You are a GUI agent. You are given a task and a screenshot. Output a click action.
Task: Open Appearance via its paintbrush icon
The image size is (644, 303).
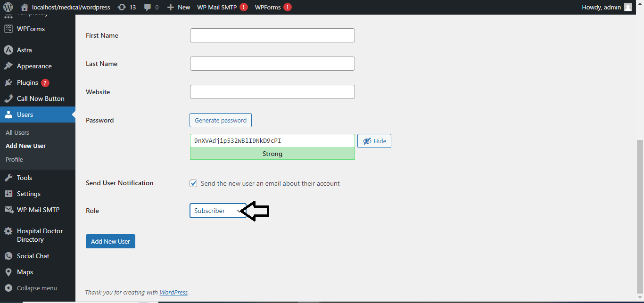click(x=8, y=66)
